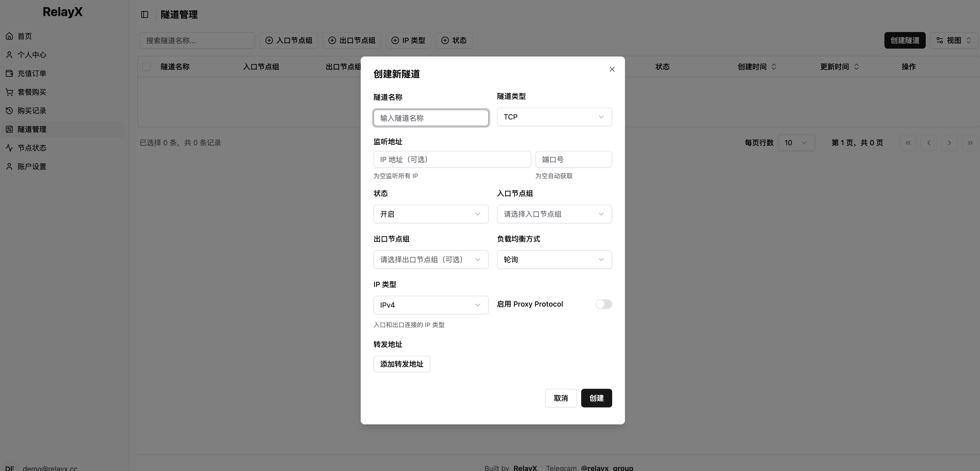This screenshot has height=471, width=980.
Task: Open 充值订单 from the sidebar
Action: [32, 73]
